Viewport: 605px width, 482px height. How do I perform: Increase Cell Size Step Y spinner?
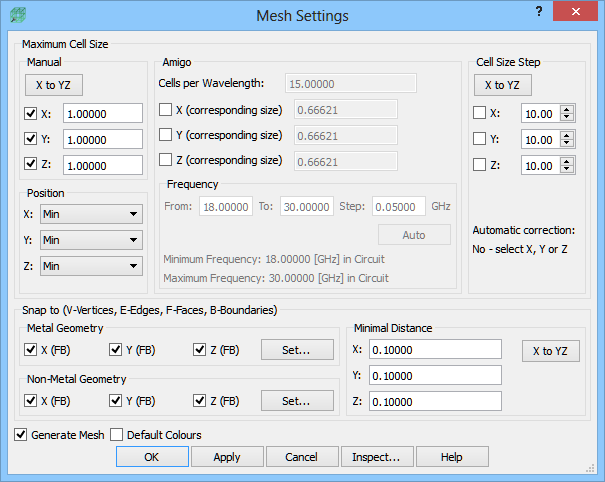point(566,135)
